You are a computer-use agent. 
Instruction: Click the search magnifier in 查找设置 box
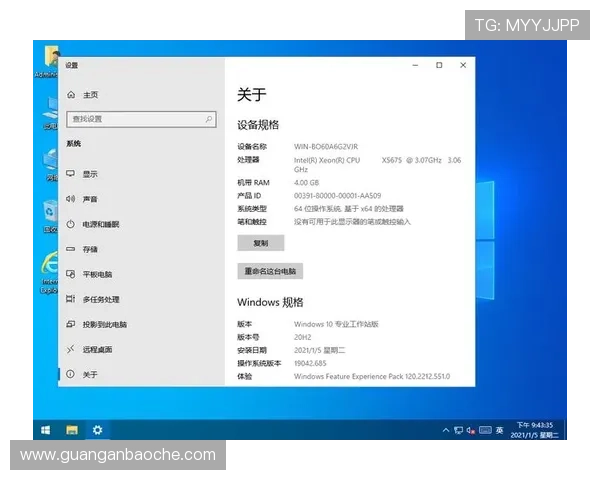209,119
